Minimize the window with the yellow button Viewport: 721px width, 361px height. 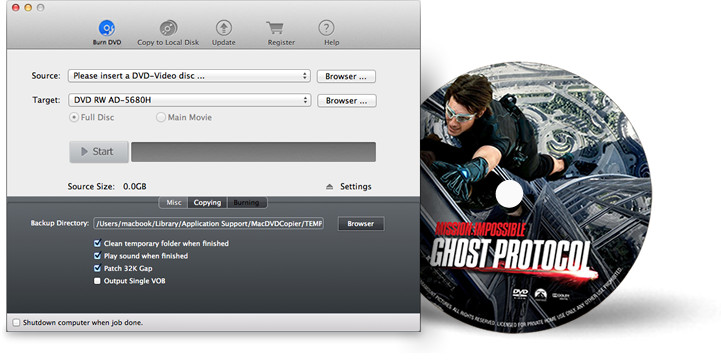[28, 8]
